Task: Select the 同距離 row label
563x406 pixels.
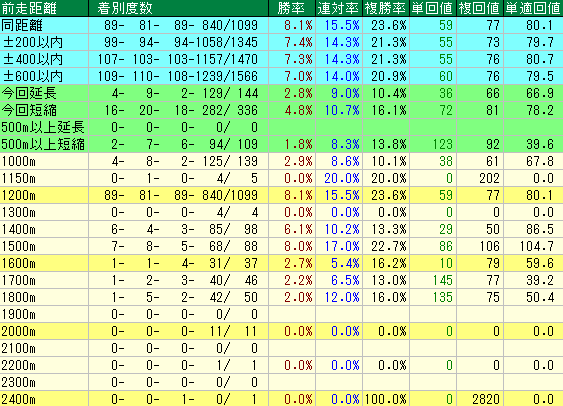Action: click(x=22, y=25)
